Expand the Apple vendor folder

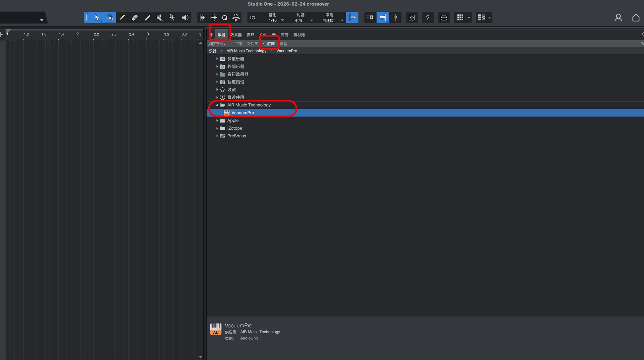tap(217, 121)
